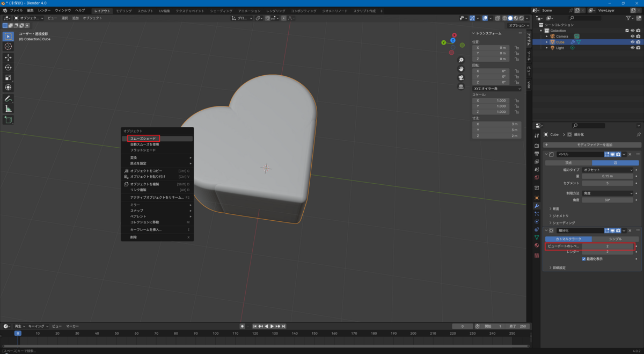Open the オプション dropdown

tap(518, 25)
